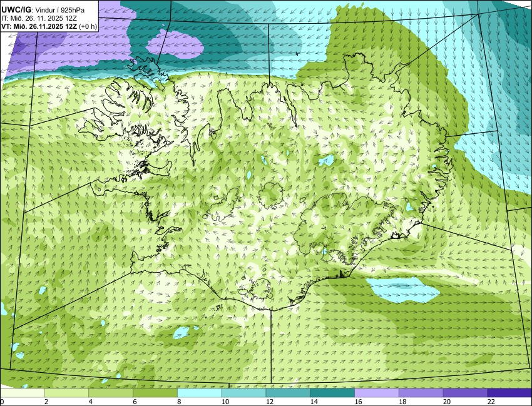The image size is (532, 406).
Task: Pick the palest cream 0–2 legend swatch
Action: click(x=22, y=393)
